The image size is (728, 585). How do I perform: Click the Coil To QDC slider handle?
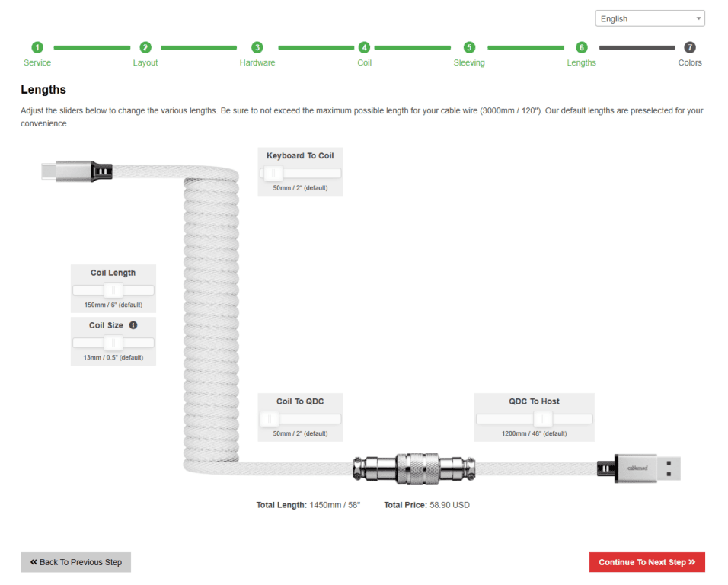point(269,419)
